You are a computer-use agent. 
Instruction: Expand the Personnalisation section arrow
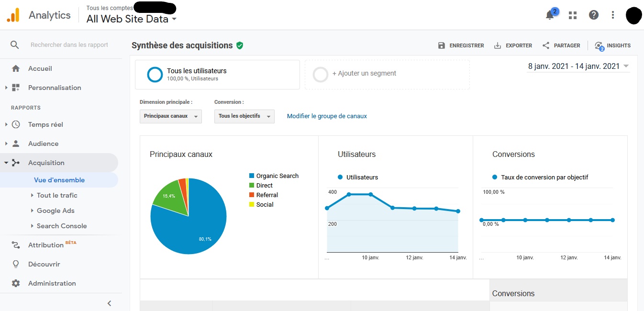6,88
